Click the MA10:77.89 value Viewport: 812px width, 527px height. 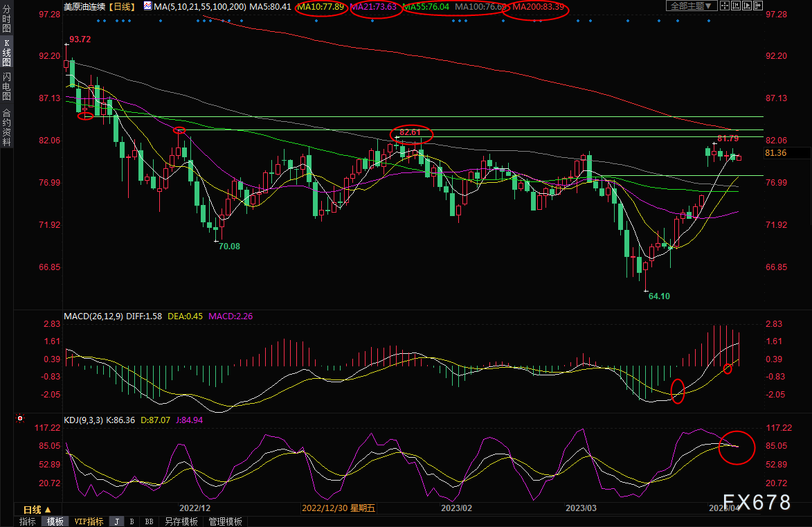click(x=321, y=7)
